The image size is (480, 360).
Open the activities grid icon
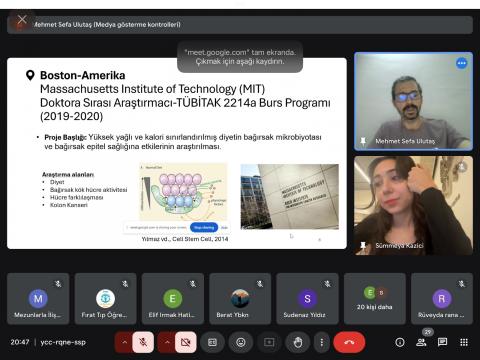pyautogui.click(x=464, y=342)
